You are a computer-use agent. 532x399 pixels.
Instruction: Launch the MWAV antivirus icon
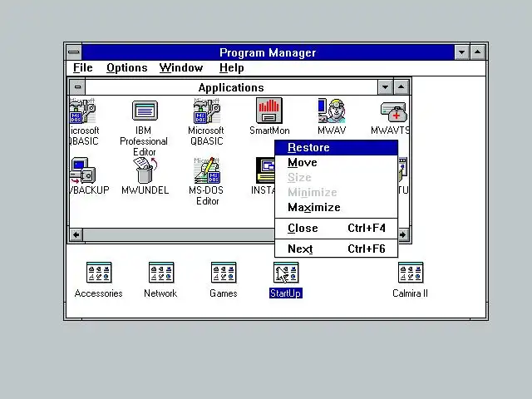pyautogui.click(x=332, y=111)
